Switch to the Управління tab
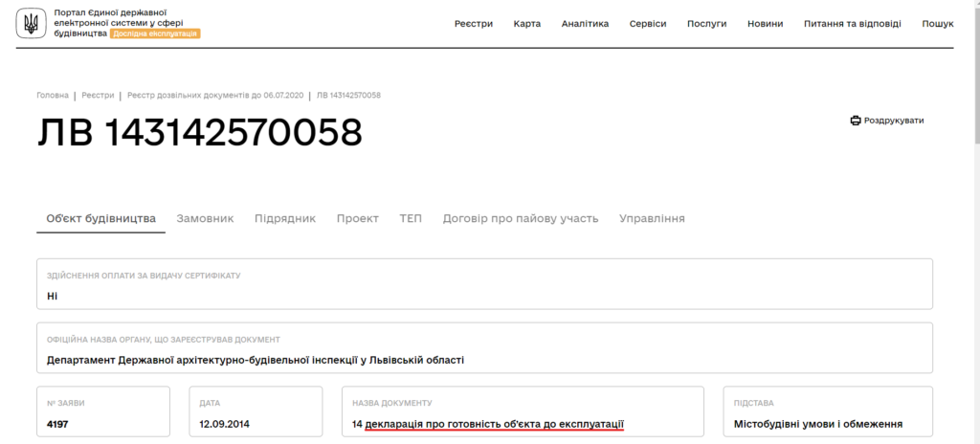980x444 pixels. [652, 219]
